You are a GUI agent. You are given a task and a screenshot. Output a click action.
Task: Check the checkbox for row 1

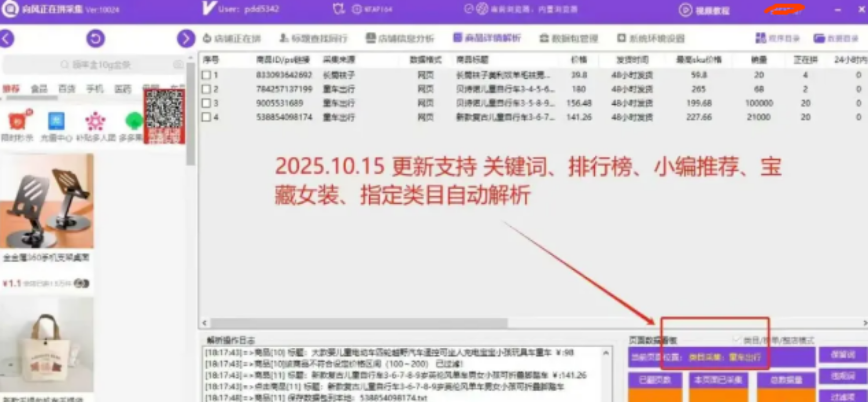coord(207,75)
